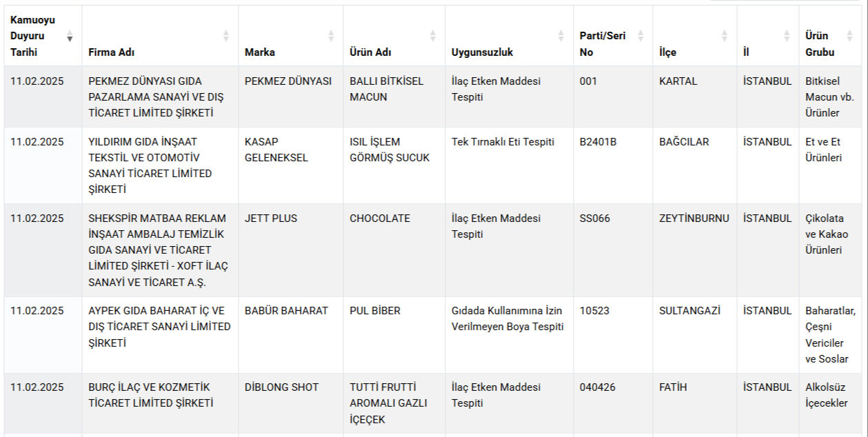Sort by Parti/Seri No arrow icon
The image size is (868, 437).
pyautogui.click(x=640, y=36)
